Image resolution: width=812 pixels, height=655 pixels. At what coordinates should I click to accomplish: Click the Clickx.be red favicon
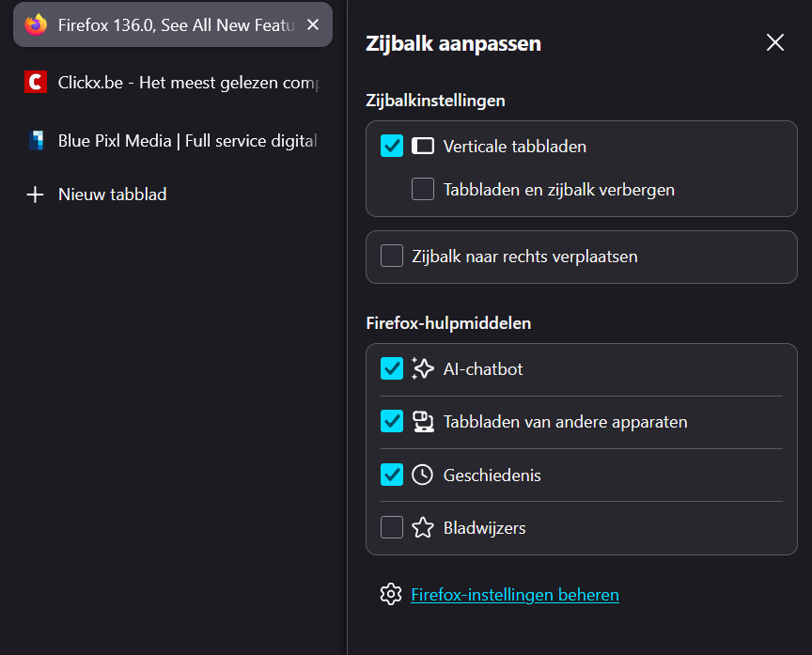point(35,82)
